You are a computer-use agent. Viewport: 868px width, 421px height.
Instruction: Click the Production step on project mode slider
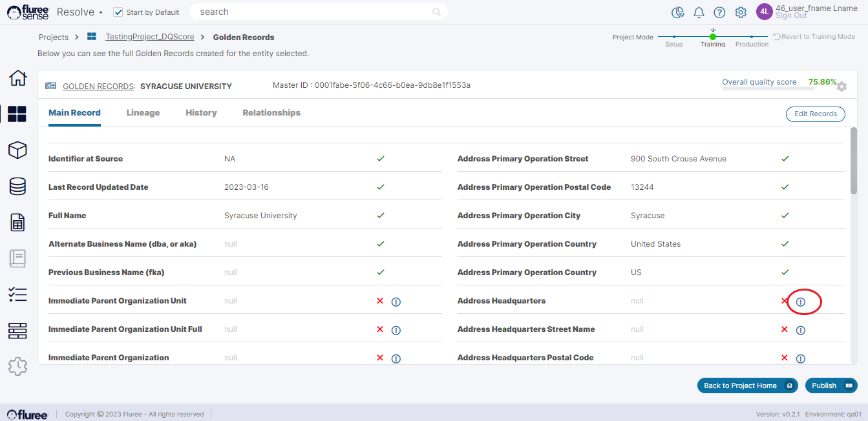752,37
